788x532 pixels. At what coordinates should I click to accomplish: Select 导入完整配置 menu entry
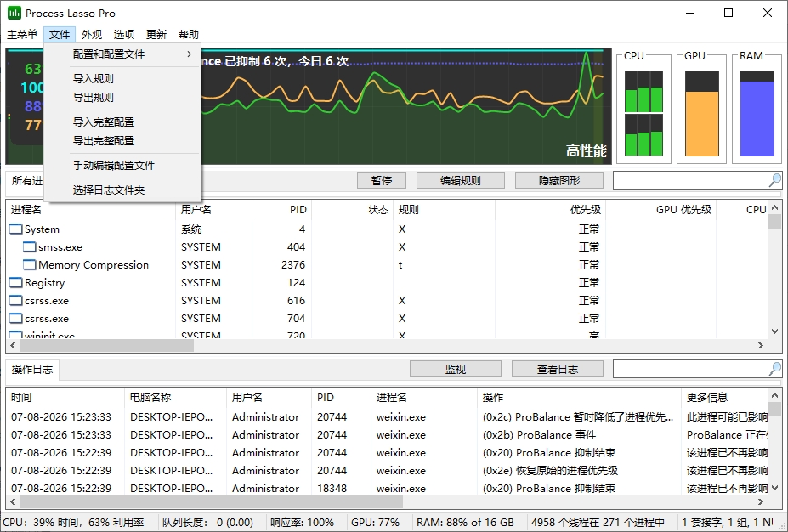pos(123,122)
